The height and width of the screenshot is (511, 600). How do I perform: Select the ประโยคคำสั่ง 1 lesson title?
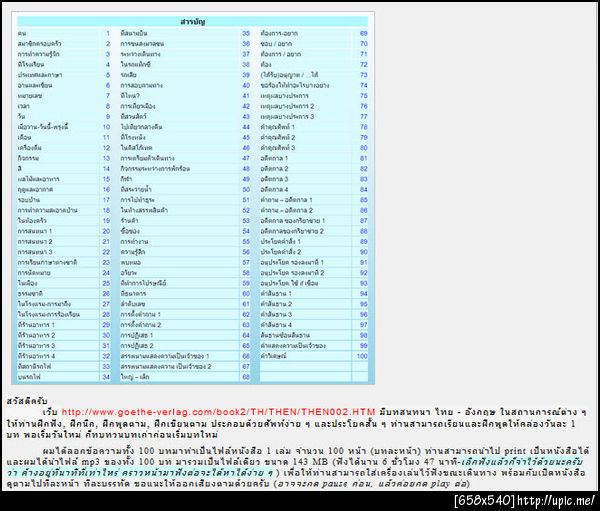click(x=280, y=242)
